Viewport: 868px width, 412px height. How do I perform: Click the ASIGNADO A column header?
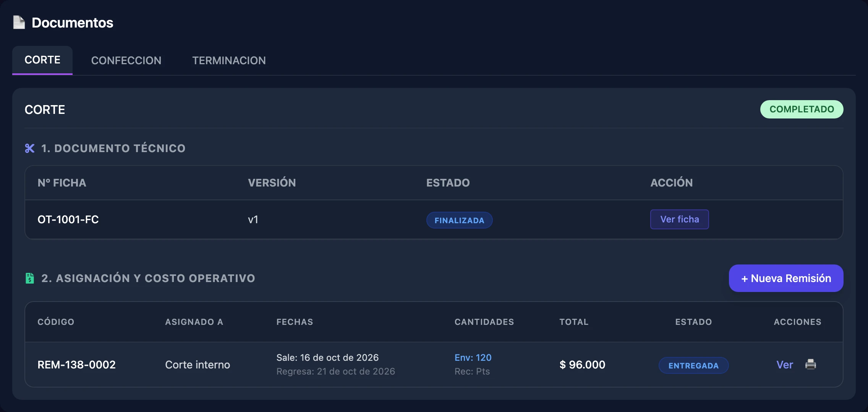pos(194,322)
